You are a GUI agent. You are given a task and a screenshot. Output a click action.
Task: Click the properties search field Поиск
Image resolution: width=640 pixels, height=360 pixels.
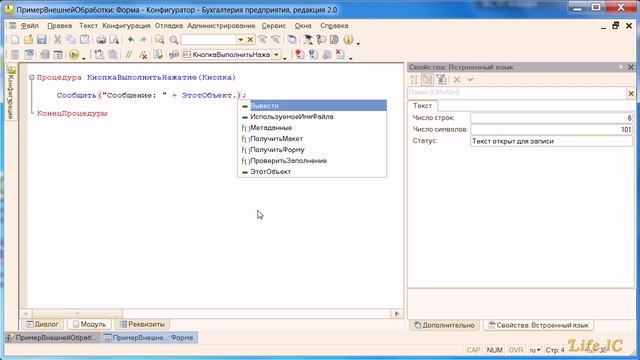click(x=517, y=93)
